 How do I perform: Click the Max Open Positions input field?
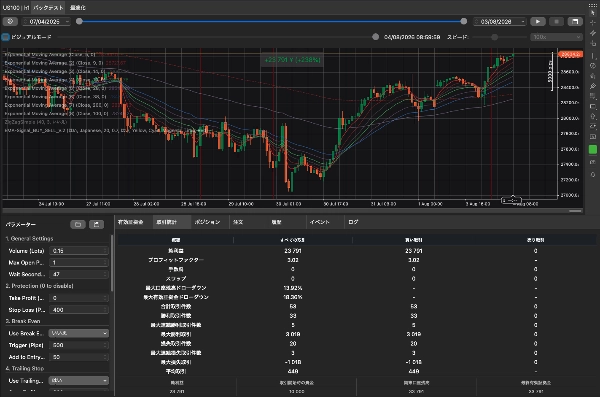click(79, 263)
